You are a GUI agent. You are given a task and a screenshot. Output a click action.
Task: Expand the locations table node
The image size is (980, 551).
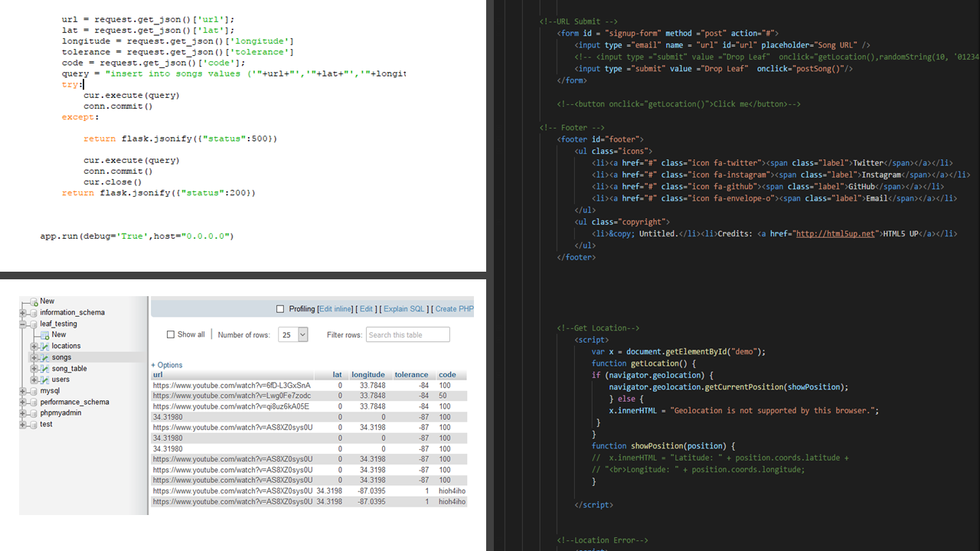point(34,347)
